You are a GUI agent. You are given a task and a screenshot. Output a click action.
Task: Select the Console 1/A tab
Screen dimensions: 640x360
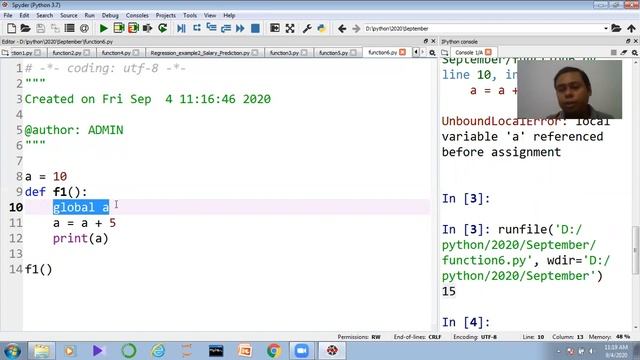pos(469,53)
